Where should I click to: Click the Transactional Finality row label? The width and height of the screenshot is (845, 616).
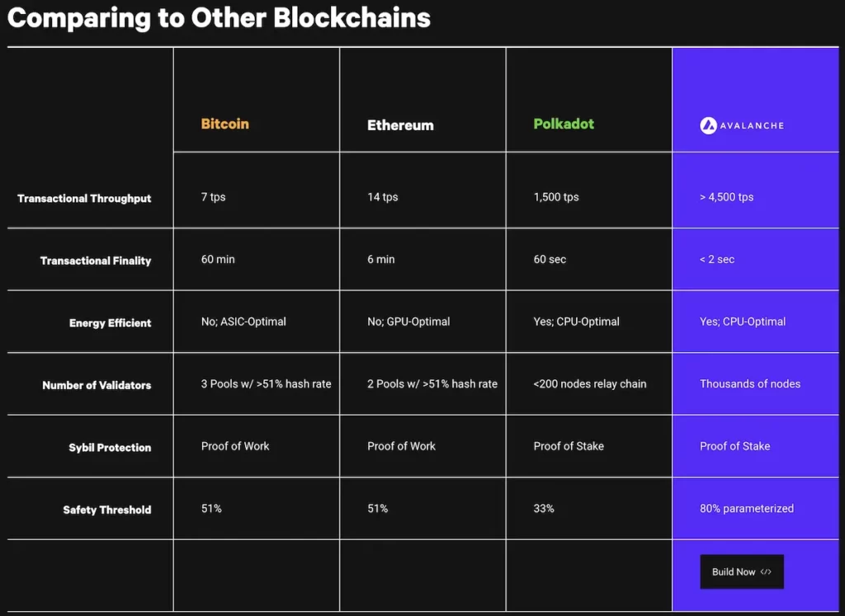click(x=96, y=261)
